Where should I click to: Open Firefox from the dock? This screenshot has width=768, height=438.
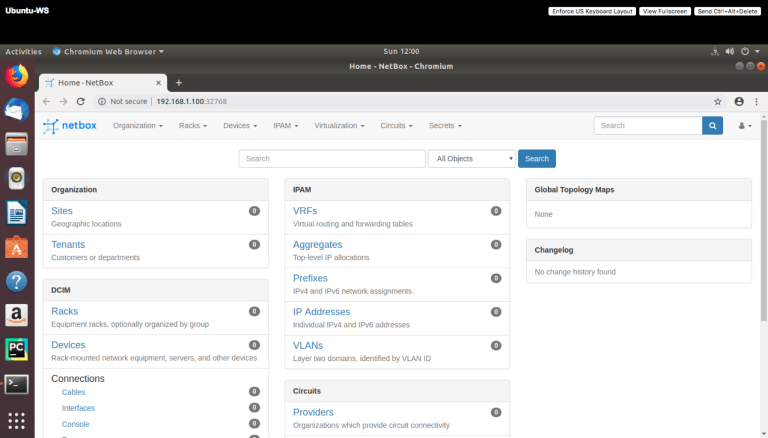[17, 76]
